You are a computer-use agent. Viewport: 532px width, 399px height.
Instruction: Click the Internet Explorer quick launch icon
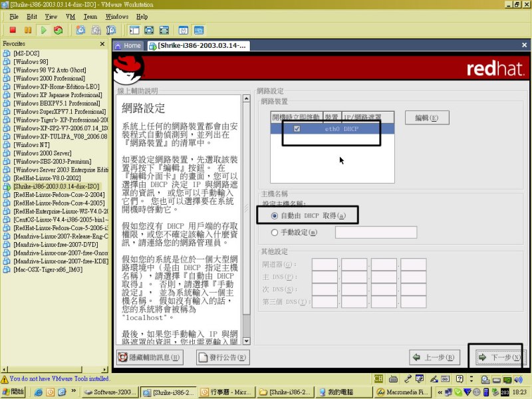coord(38,392)
